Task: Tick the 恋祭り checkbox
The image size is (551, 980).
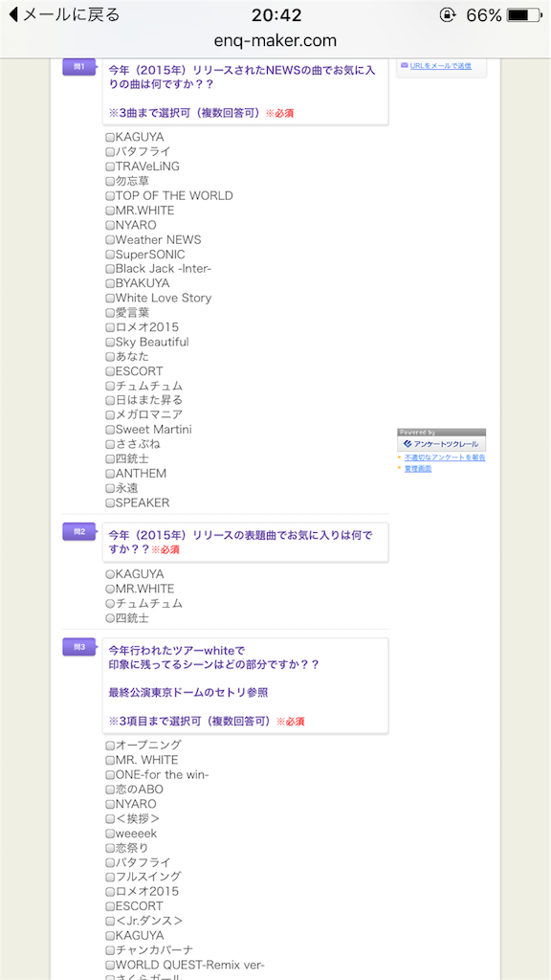Action: 110,848
